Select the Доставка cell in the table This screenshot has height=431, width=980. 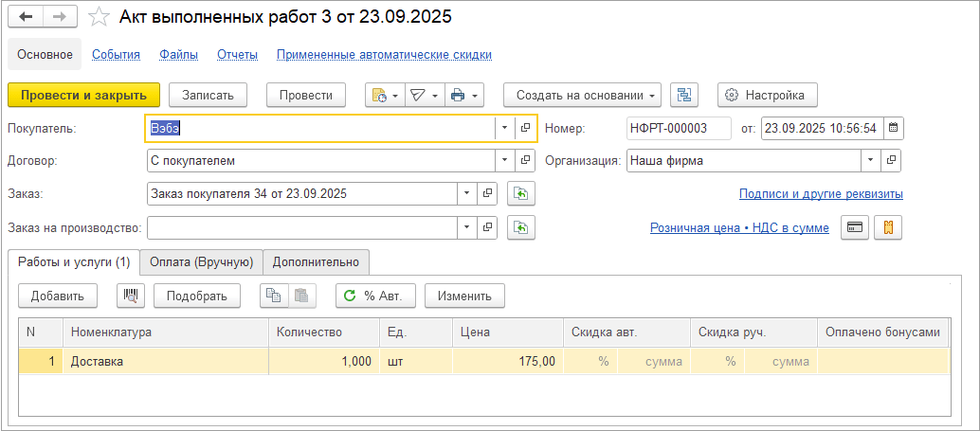[166, 362]
